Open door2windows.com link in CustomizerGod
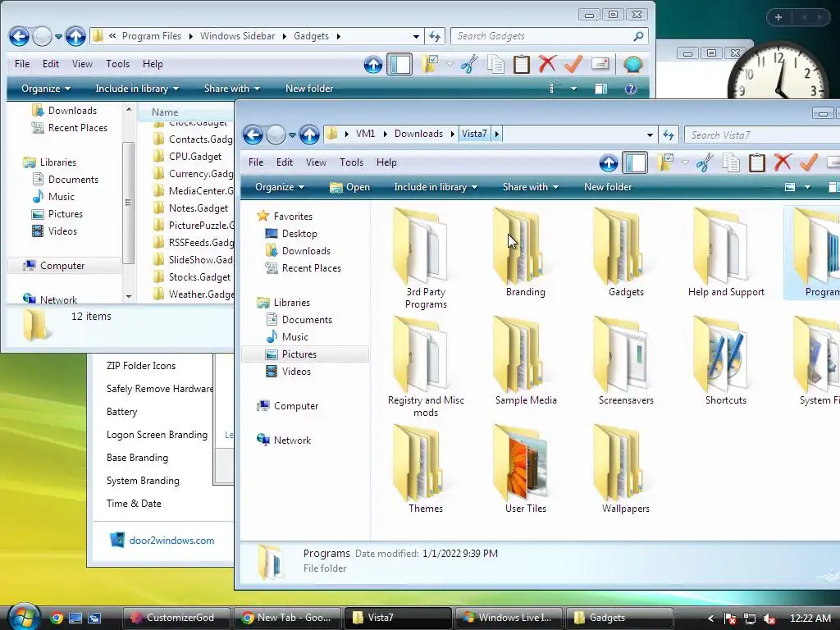The image size is (840, 630). [171, 541]
